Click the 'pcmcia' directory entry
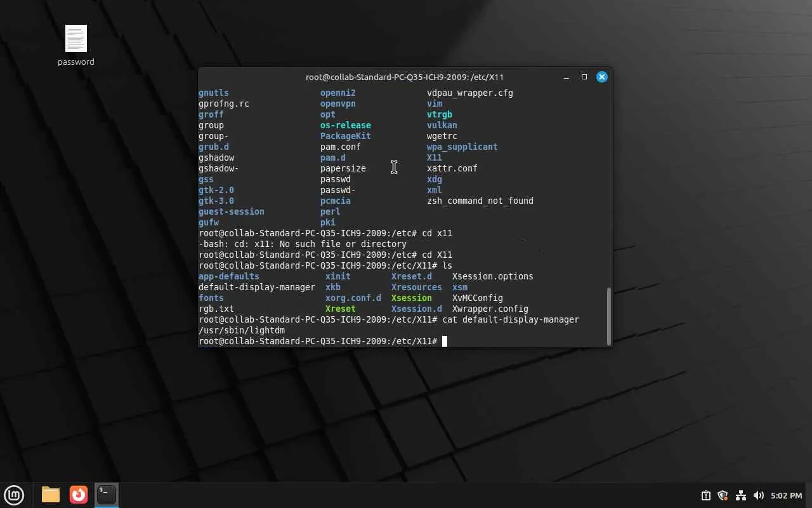 coord(336,201)
